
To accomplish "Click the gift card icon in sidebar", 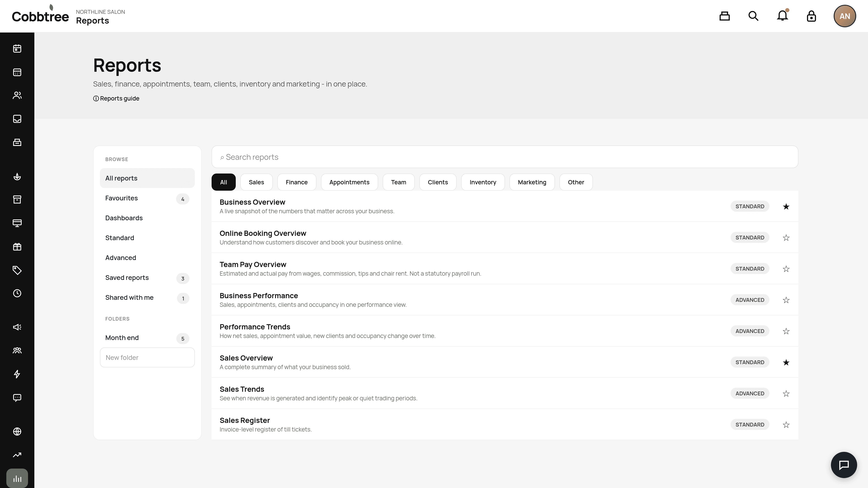I will 17,247.
